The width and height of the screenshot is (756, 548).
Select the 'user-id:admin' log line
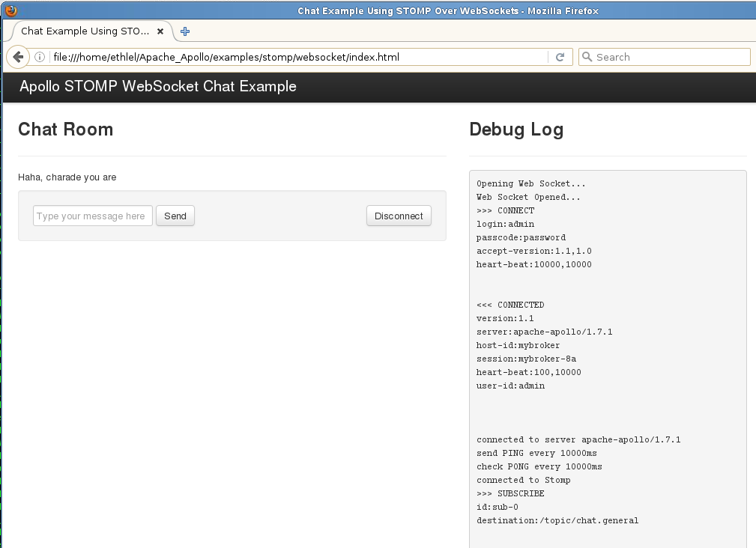tap(510, 386)
